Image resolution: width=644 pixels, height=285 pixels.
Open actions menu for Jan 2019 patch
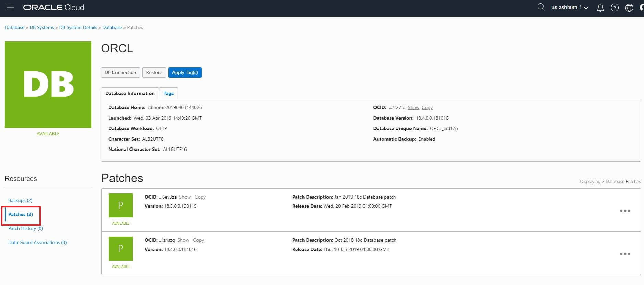pos(625,211)
